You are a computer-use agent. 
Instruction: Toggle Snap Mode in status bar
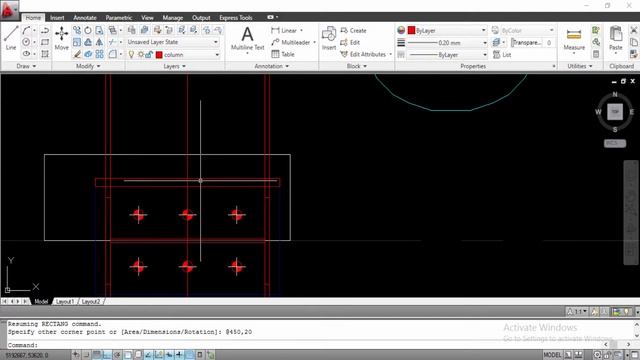(x=86, y=355)
